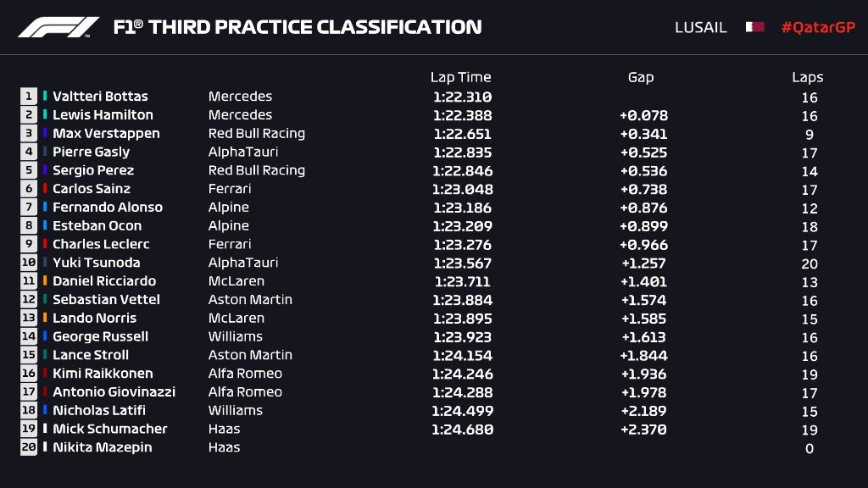Screen dimensions: 868x488
Task: Click position number 20 box
Action: pos(29,447)
